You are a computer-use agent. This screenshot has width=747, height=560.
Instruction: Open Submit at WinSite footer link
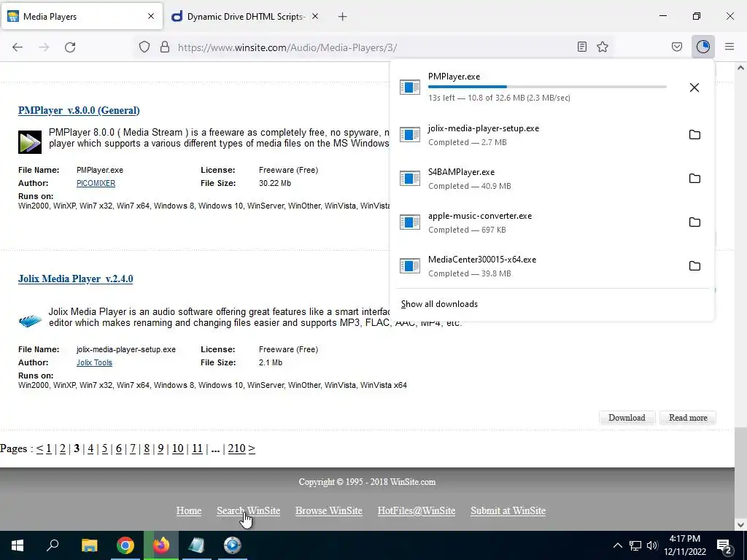508,510
